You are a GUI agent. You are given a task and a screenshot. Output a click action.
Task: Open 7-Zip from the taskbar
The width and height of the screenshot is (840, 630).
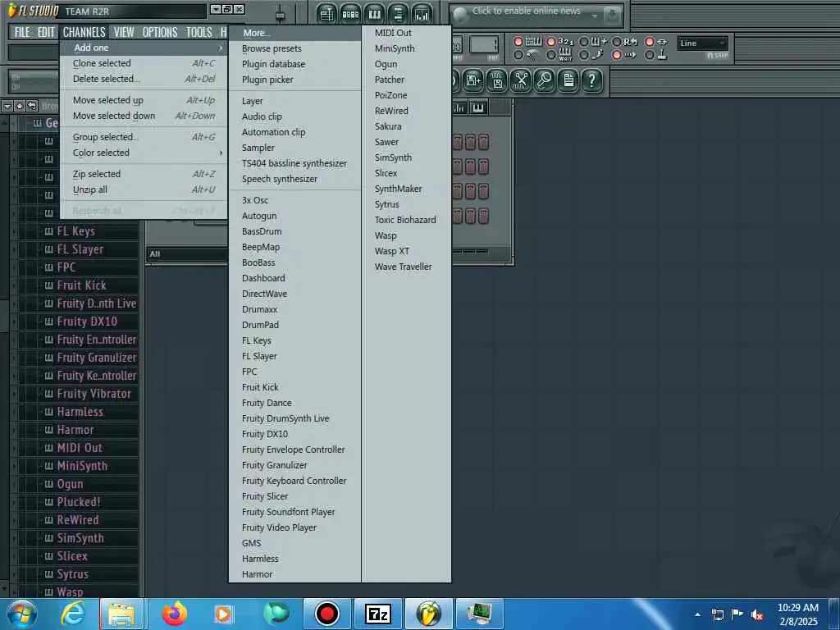[x=377, y=614]
